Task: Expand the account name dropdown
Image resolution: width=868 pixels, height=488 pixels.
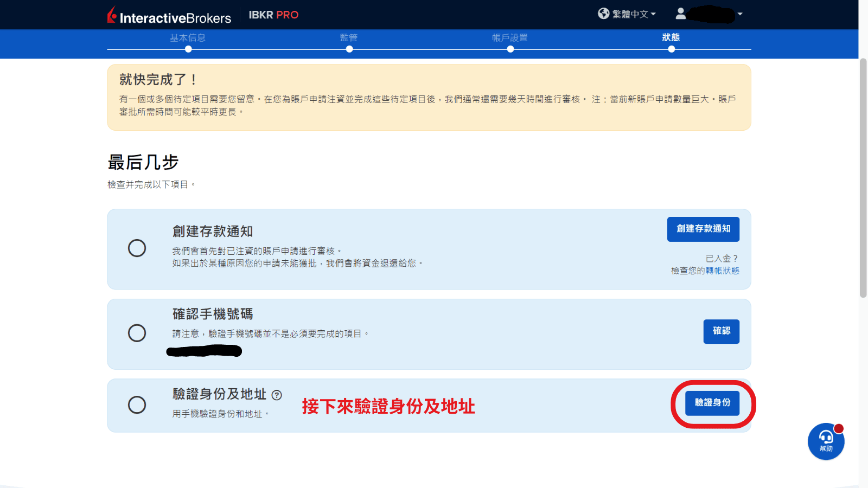Action: 740,14
